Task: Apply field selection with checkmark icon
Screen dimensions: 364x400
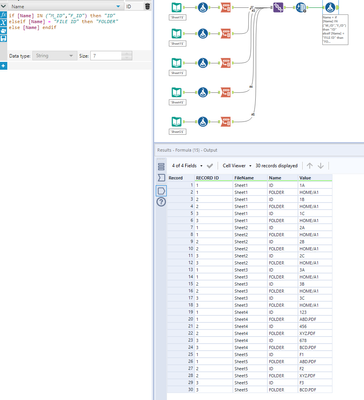Action: pyautogui.click(x=210, y=166)
